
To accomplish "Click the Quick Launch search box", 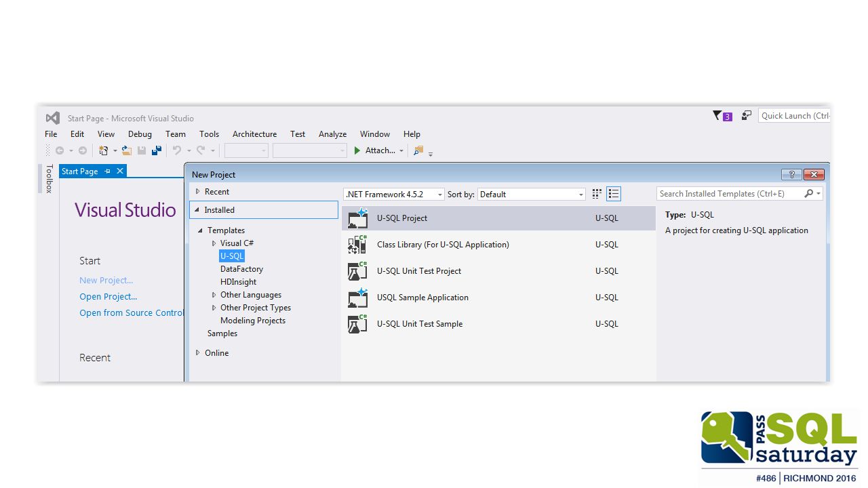I will (795, 116).
